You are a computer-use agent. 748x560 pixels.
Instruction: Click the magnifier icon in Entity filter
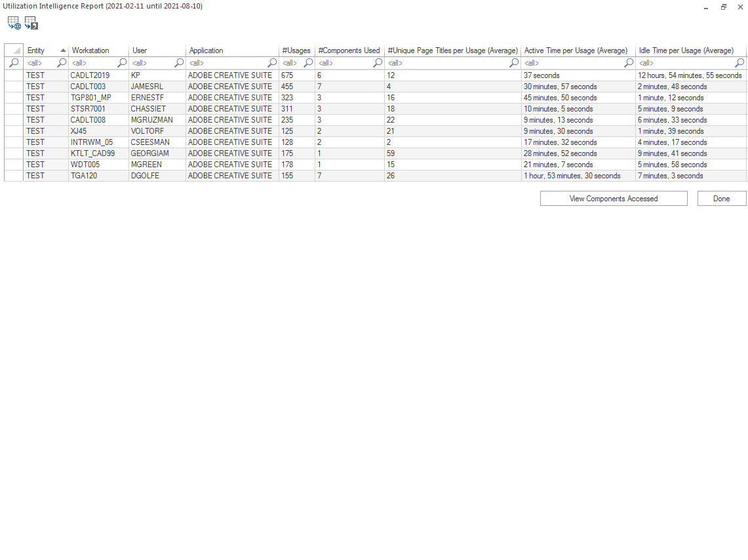(62, 63)
